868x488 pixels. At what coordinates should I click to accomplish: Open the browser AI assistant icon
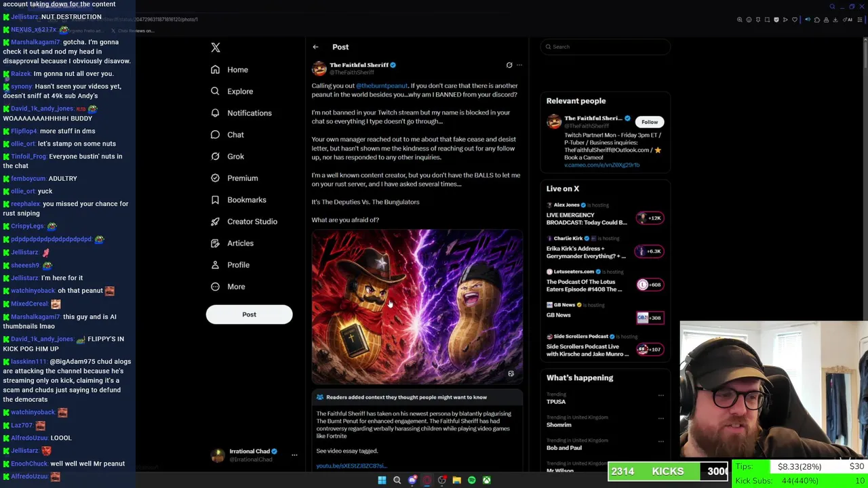coord(848,20)
